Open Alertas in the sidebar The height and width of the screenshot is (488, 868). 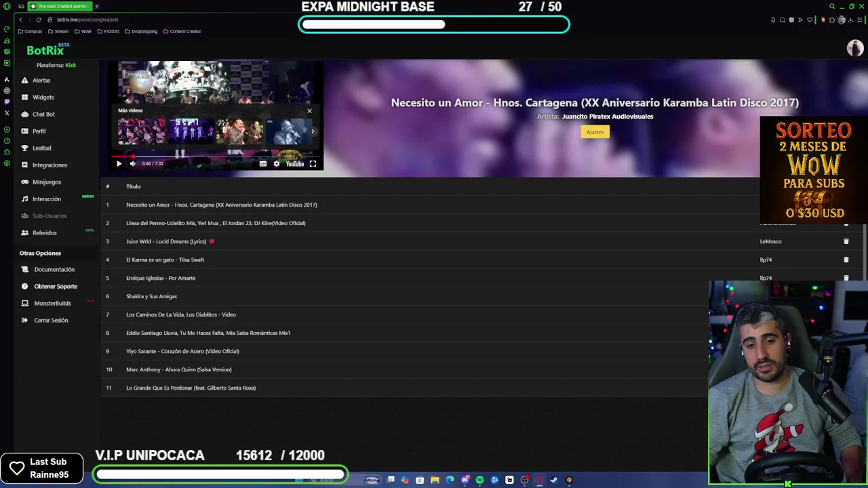point(41,80)
